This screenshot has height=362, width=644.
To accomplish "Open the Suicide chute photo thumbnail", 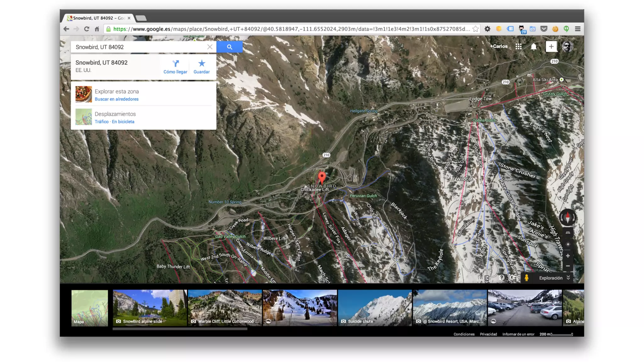I will click(375, 308).
